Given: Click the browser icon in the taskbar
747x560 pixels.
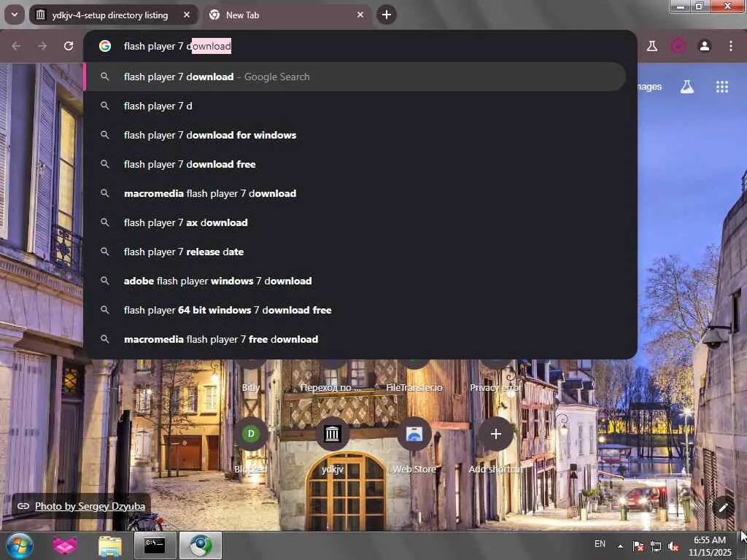Looking at the screenshot, I should pyautogui.click(x=201, y=545).
